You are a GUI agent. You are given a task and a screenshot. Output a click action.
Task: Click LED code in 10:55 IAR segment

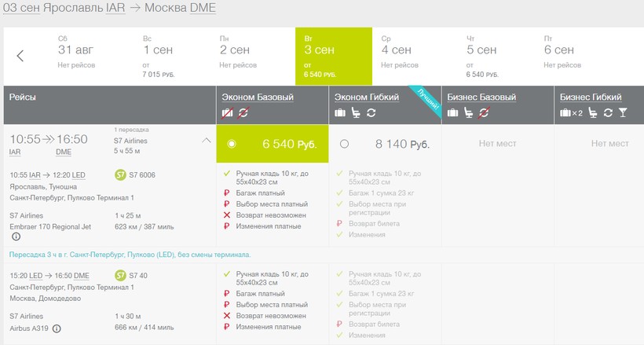pos(79,175)
